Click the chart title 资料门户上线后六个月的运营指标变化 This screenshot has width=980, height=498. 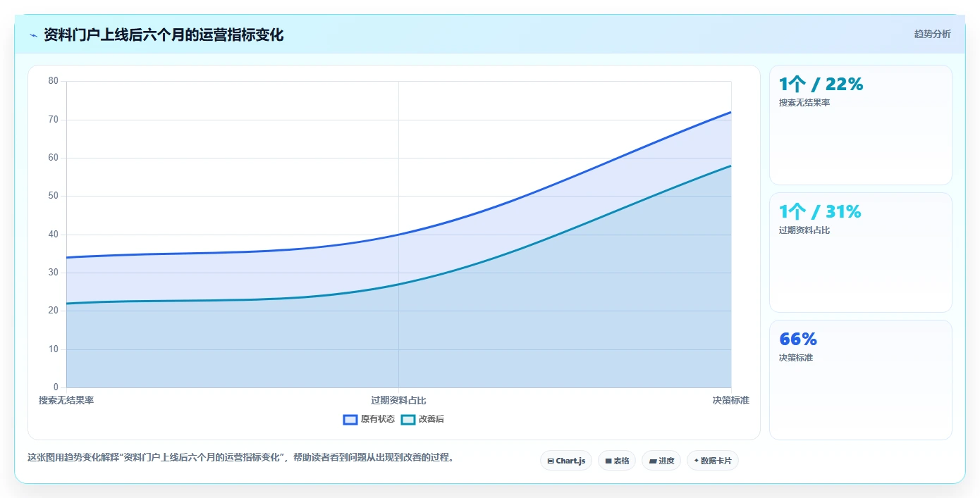tap(164, 35)
